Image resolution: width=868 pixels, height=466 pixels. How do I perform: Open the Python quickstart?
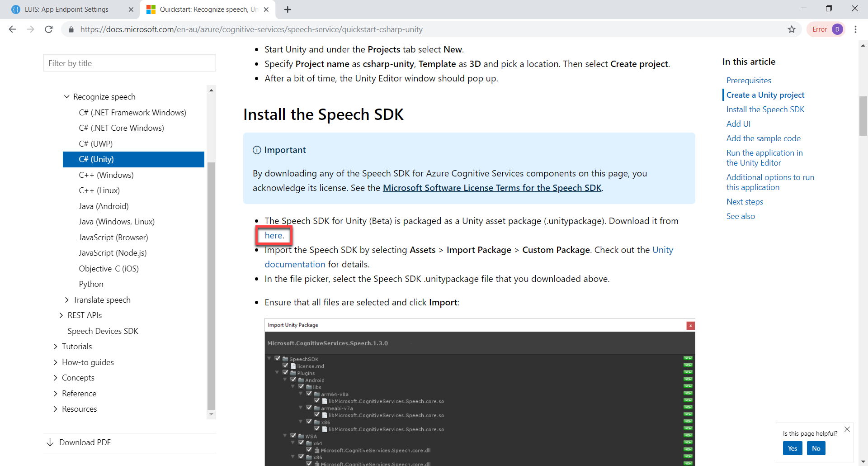coord(91,284)
